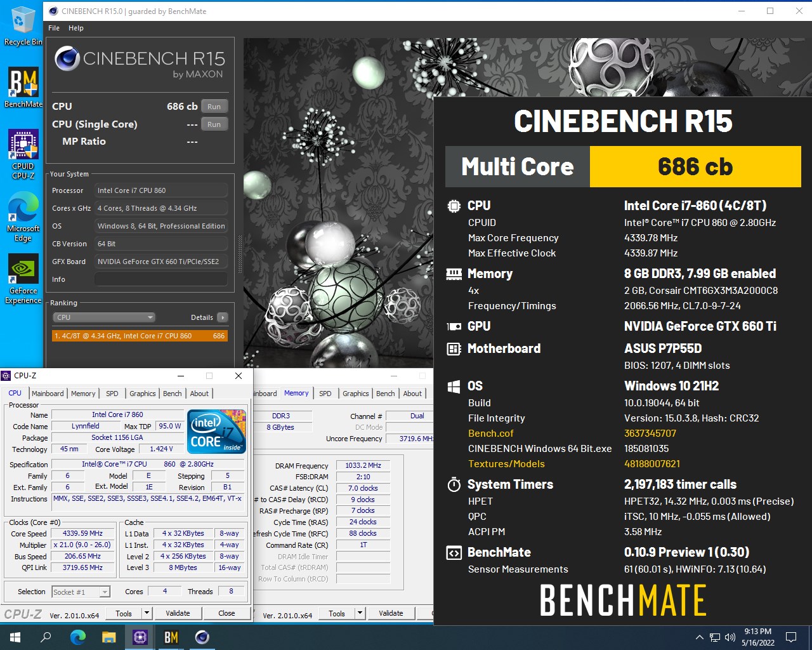Image resolution: width=812 pixels, height=650 pixels.
Task: Open Bench tab in first CPU-Z window
Action: pos(172,394)
